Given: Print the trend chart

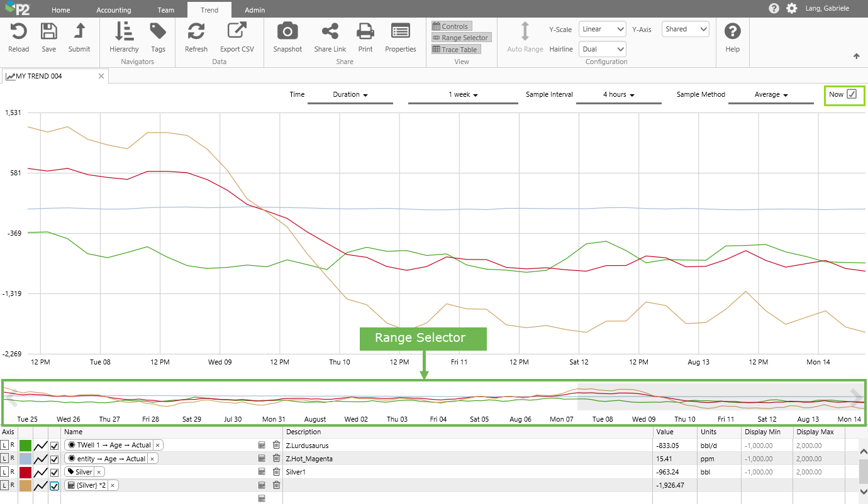Looking at the screenshot, I should [365, 31].
